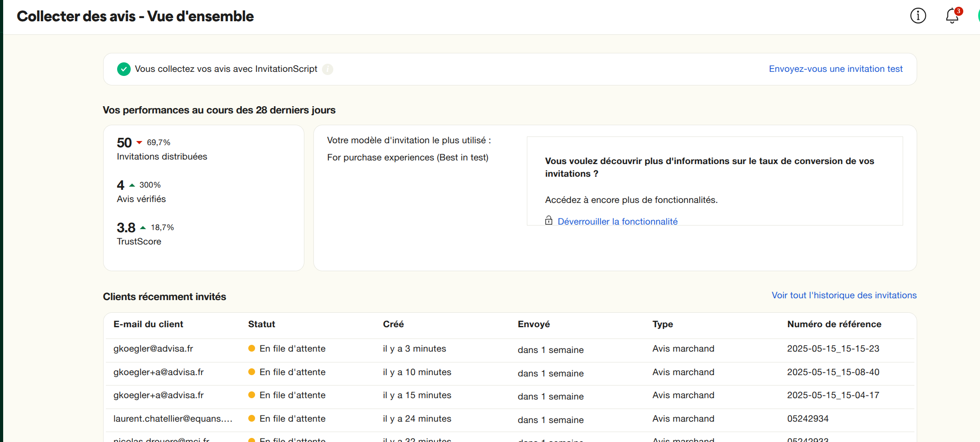
Task: Click green up arrow next to 18,7%
Action: [143, 228]
